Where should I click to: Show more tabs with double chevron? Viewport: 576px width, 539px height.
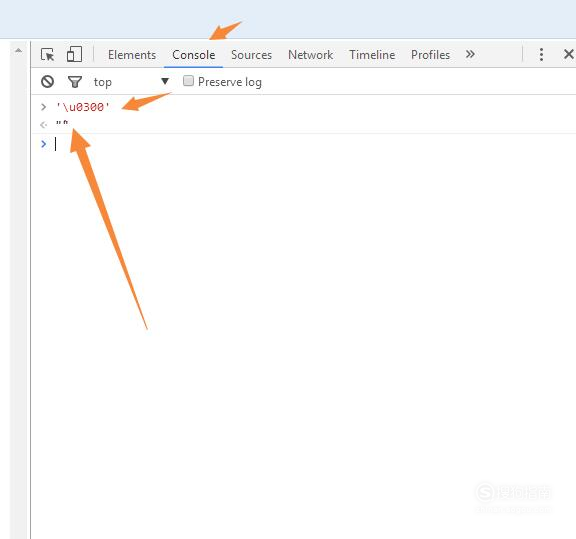[470, 54]
